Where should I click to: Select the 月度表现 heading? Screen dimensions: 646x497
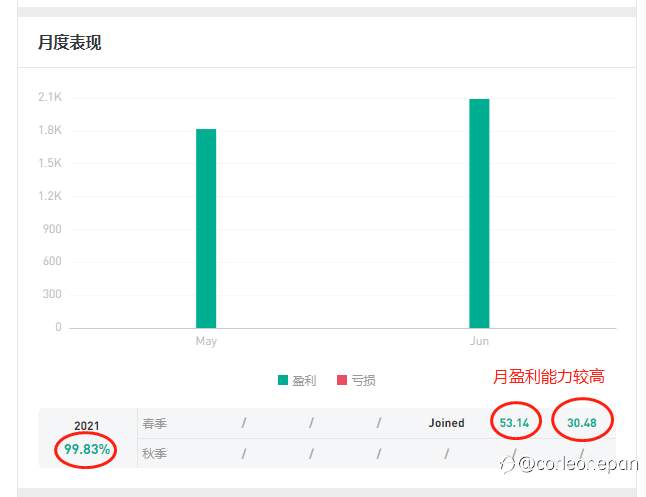point(70,42)
